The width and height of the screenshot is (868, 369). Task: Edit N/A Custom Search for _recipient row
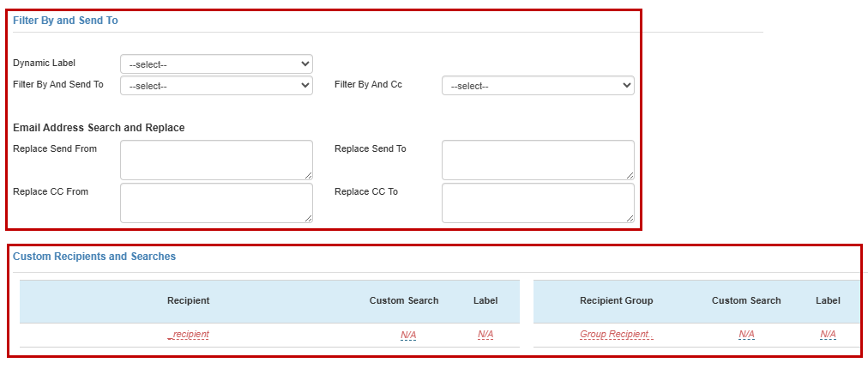[407, 335]
